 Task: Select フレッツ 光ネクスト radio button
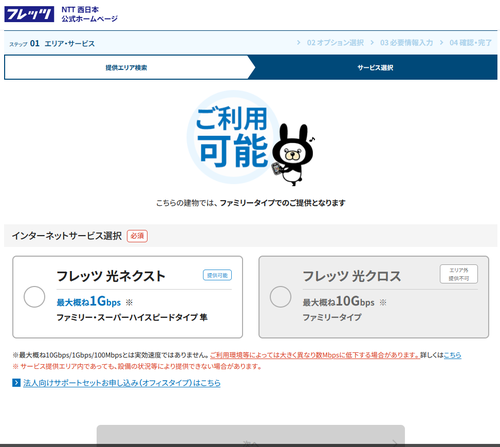pyautogui.click(x=34, y=297)
